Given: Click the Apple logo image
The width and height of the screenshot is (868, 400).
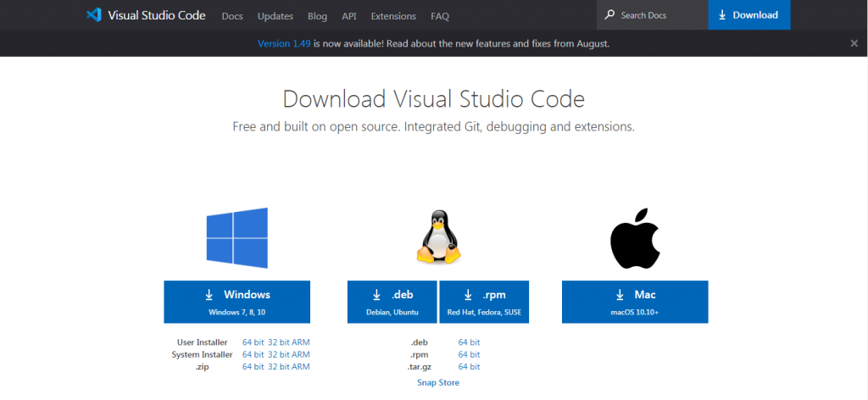Looking at the screenshot, I should tap(635, 238).
